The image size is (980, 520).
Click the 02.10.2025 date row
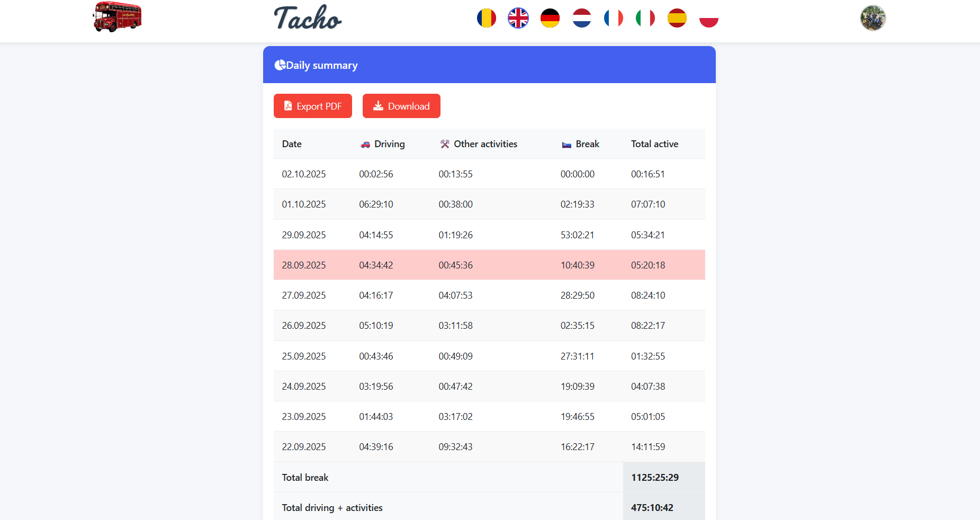pos(304,174)
